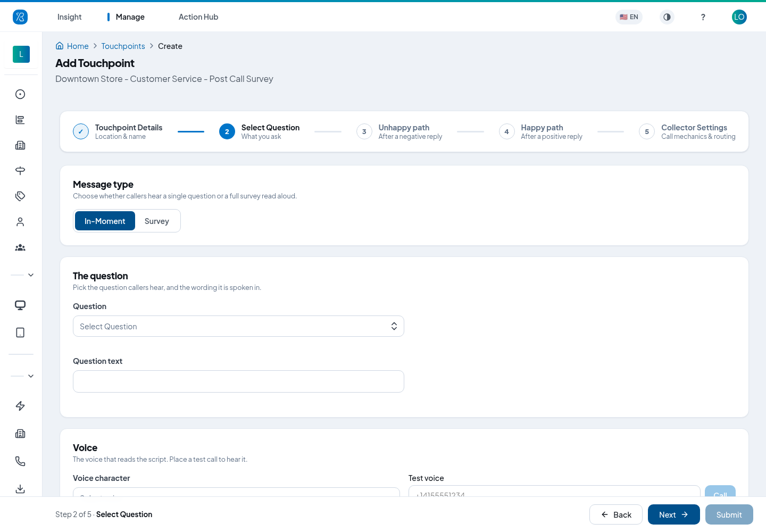Open the EN language selector
Viewport: 766px width, 532px height.
click(x=629, y=17)
